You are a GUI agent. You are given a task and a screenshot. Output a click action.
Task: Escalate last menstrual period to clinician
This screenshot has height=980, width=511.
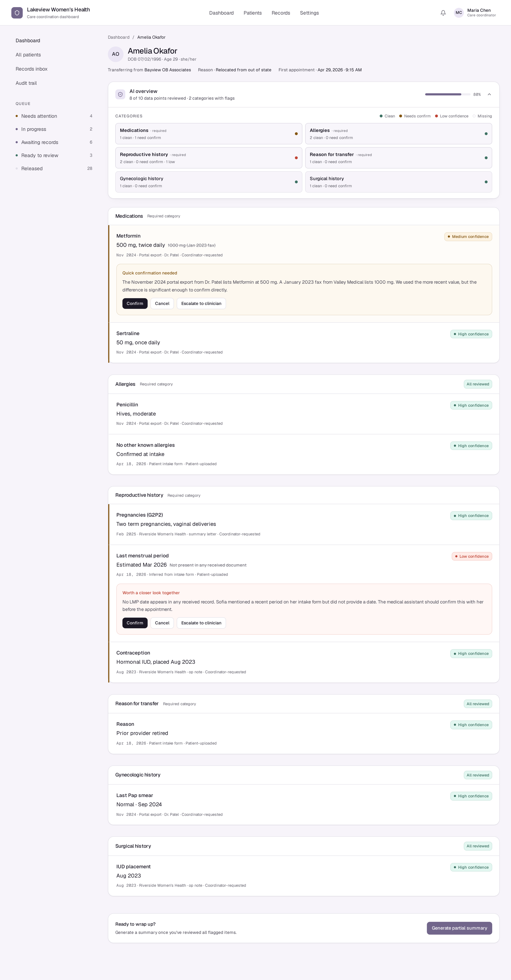[x=201, y=623]
